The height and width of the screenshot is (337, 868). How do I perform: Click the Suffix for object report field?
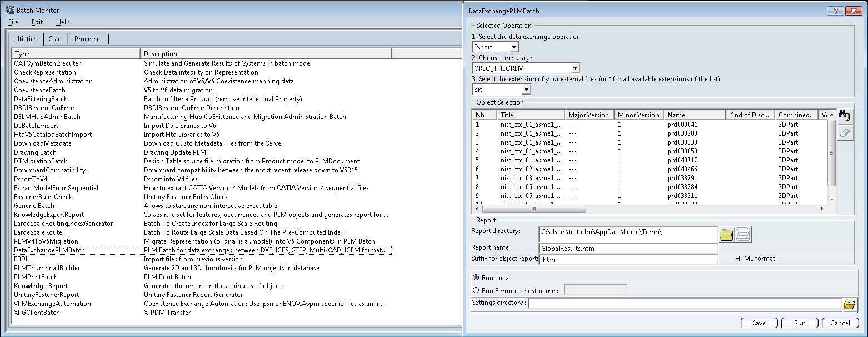coord(628,259)
